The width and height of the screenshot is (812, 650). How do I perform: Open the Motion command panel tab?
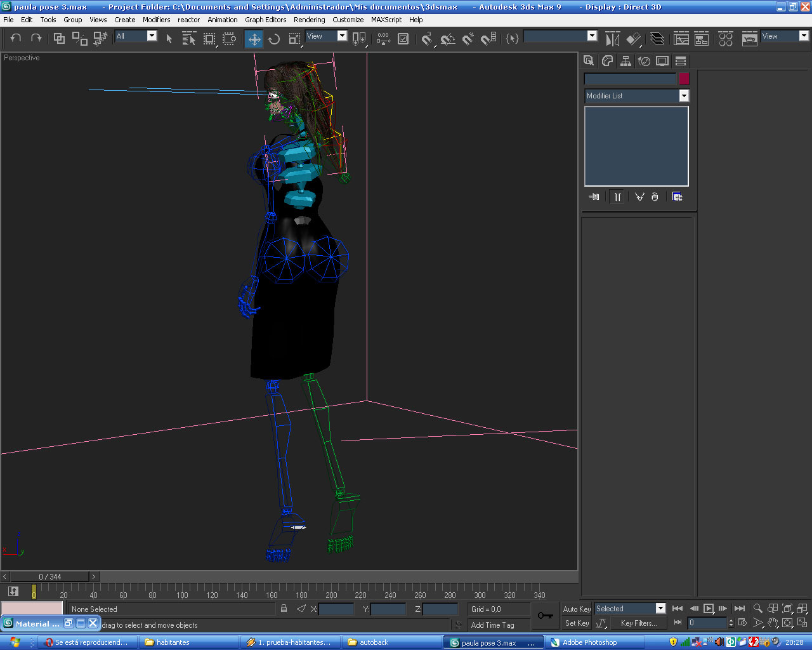[x=644, y=61]
